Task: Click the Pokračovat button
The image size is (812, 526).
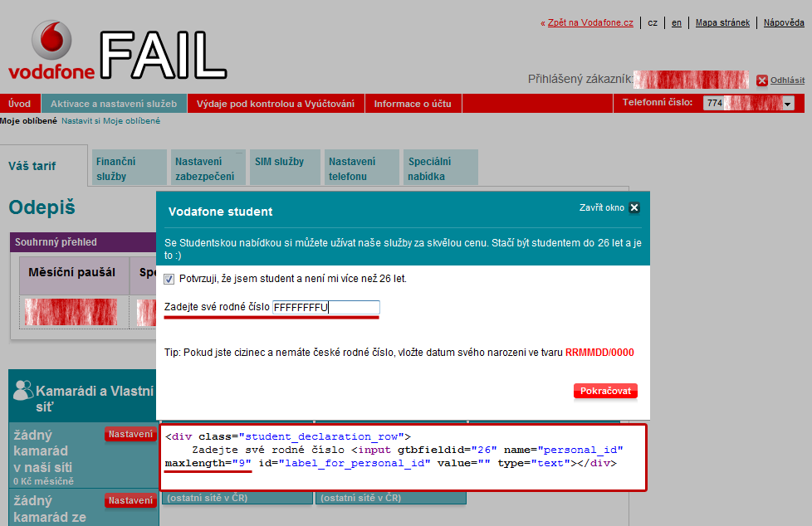Action: (x=605, y=391)
